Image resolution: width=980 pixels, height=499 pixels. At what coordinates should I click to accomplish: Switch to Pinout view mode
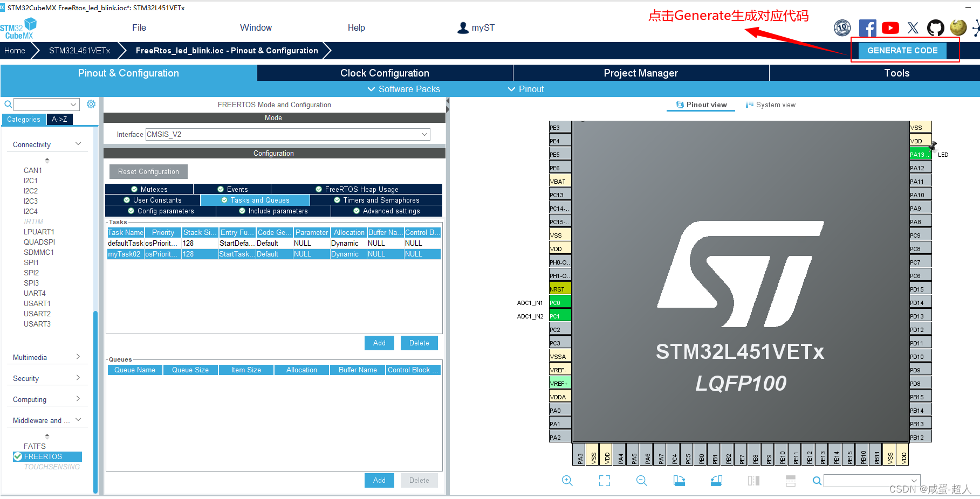pos(701,105)
